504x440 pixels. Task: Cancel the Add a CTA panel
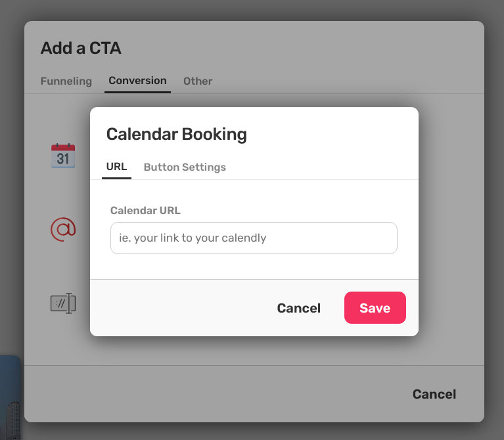click(x=434, y=394)
